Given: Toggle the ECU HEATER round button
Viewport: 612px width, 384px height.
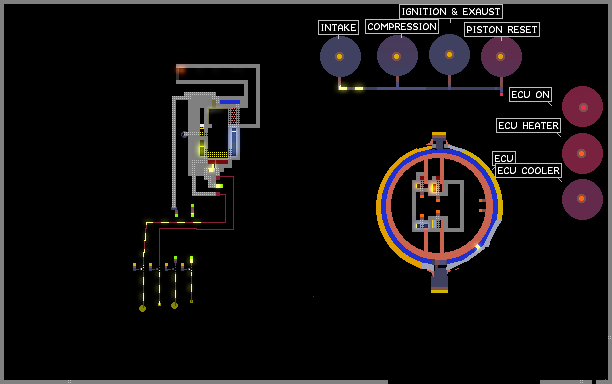Looking at the screenshot, I should tap(582, 153).
